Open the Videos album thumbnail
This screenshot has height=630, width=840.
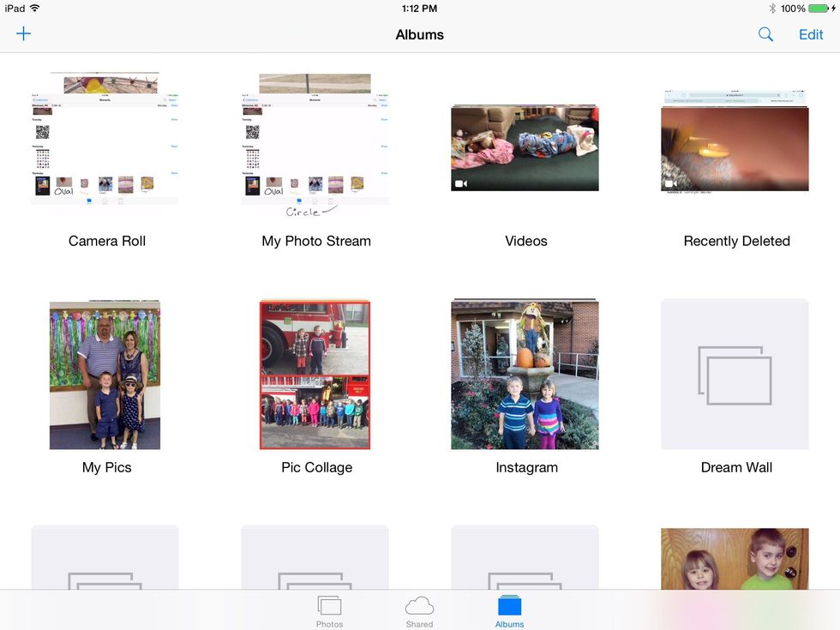click(x=525, y=148)
